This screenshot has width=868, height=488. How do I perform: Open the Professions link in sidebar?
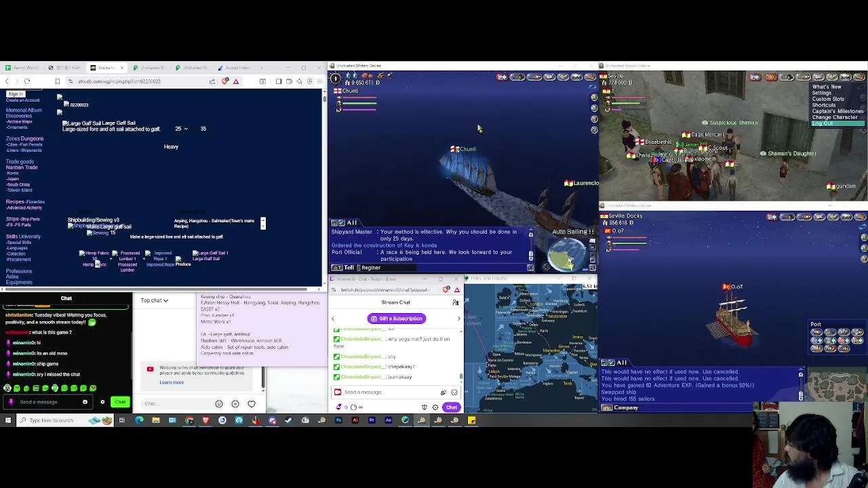19,271
